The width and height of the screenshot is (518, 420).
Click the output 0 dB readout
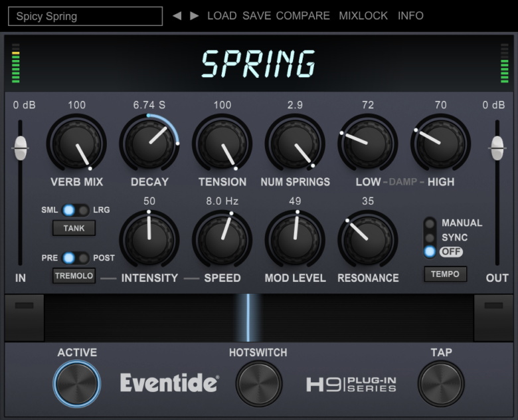(x=493, y=105)
